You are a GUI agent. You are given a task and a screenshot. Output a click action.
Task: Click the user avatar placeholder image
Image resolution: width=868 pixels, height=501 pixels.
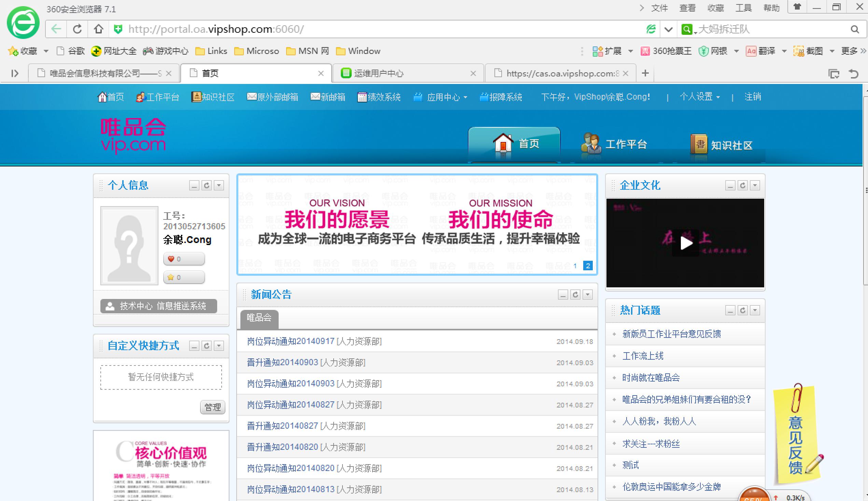(x=129, y=246)
